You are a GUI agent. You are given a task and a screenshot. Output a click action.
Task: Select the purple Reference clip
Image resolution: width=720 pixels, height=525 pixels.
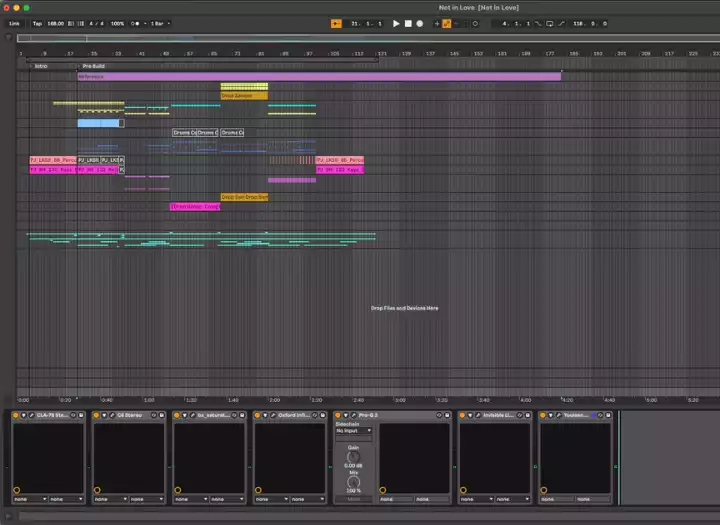pos(319,77)
